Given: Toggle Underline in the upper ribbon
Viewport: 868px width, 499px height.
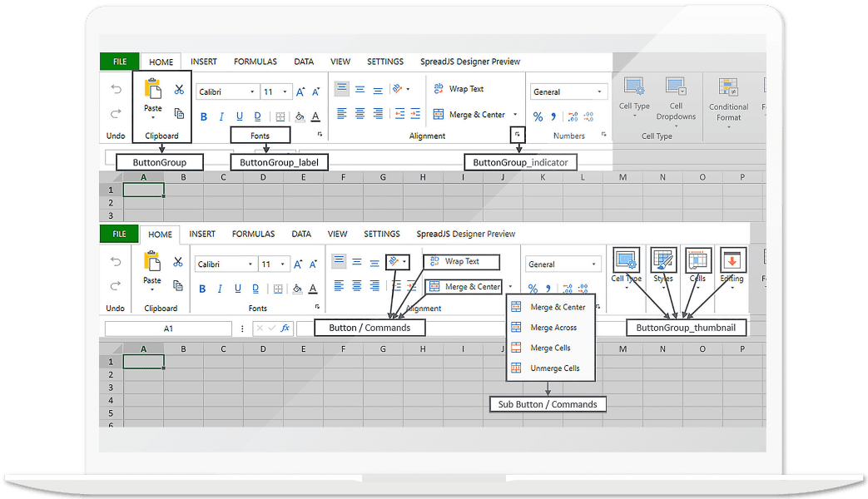Looking at the screenshot, I should coord(240,116).
